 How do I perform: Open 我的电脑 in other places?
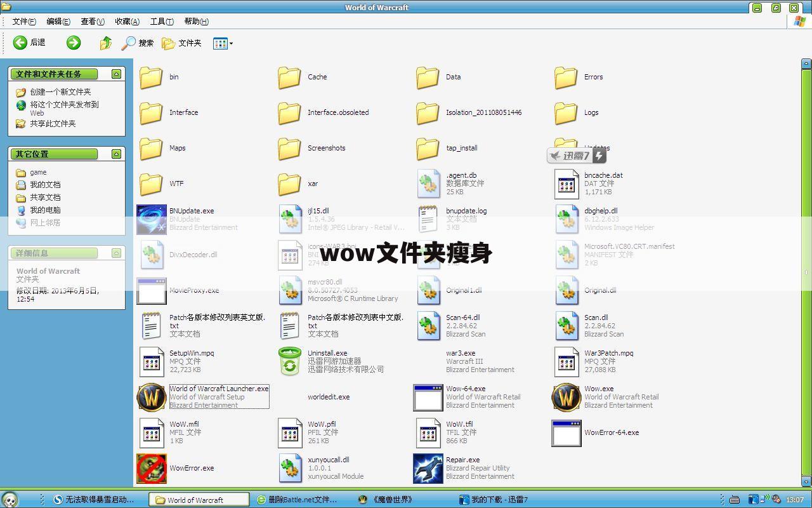[x=45, y=210]
